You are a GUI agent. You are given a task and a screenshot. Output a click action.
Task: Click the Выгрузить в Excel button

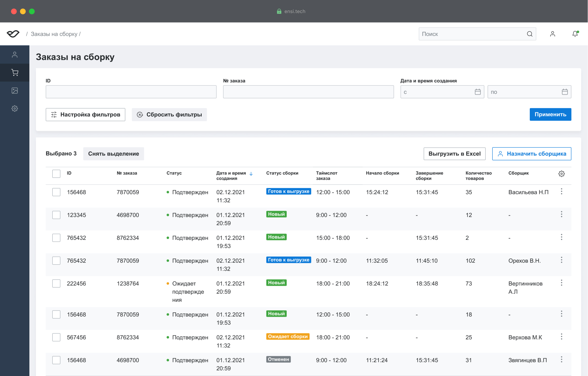click(454, 154)
